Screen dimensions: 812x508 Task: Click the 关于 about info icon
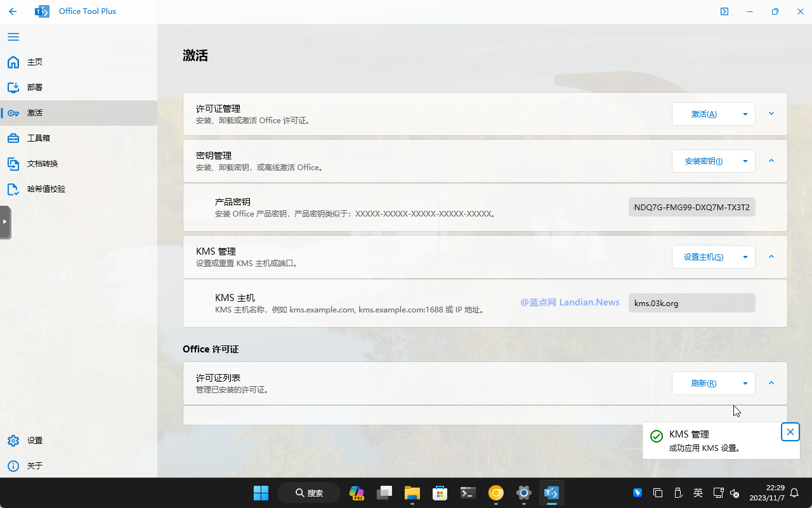13,466
